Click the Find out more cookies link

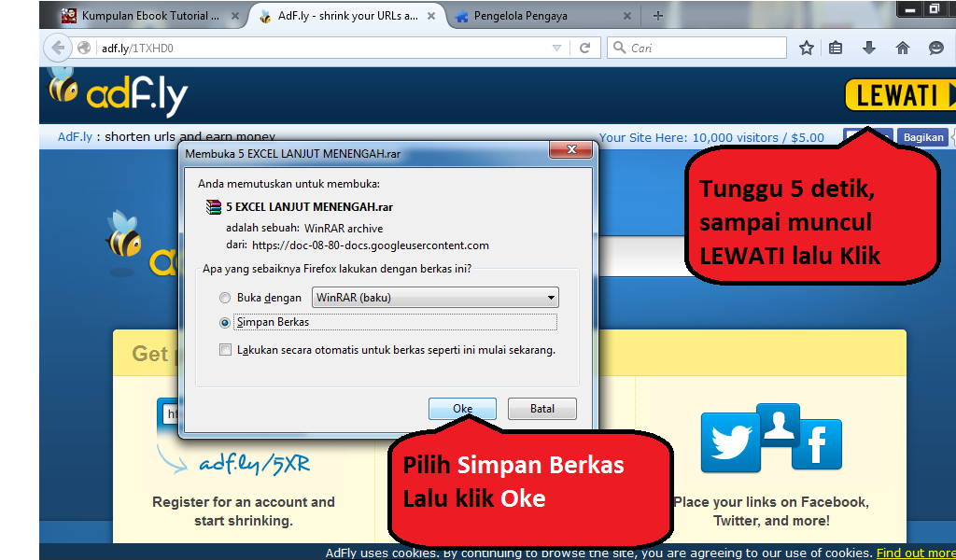pos(916,553)
